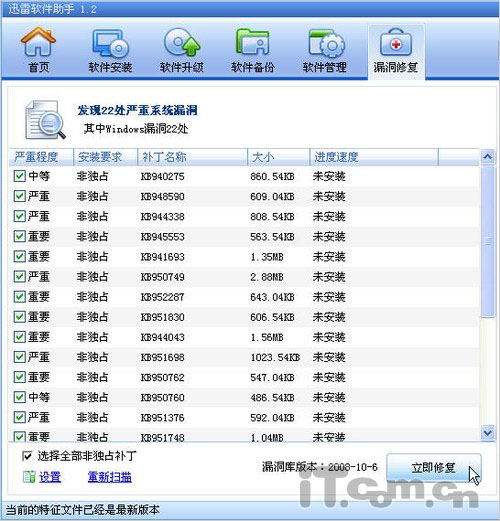
Task: Click the scrollbar down arrow
Action: 488,433
